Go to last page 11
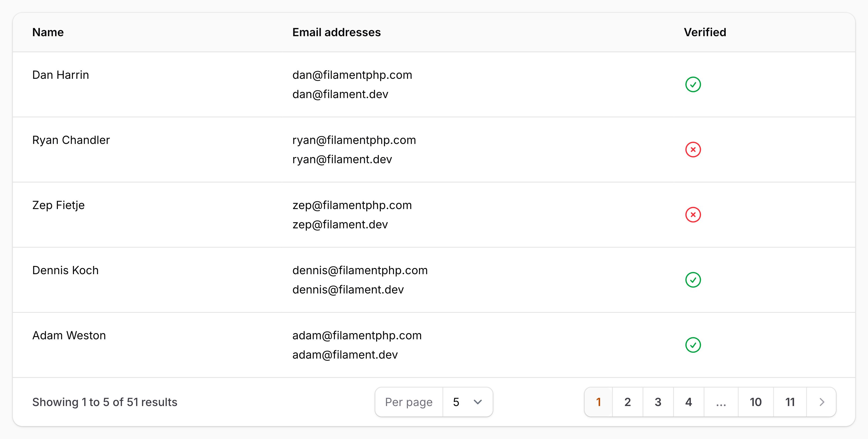This screenshot has width=868, height=439. (x=790, y=402)
